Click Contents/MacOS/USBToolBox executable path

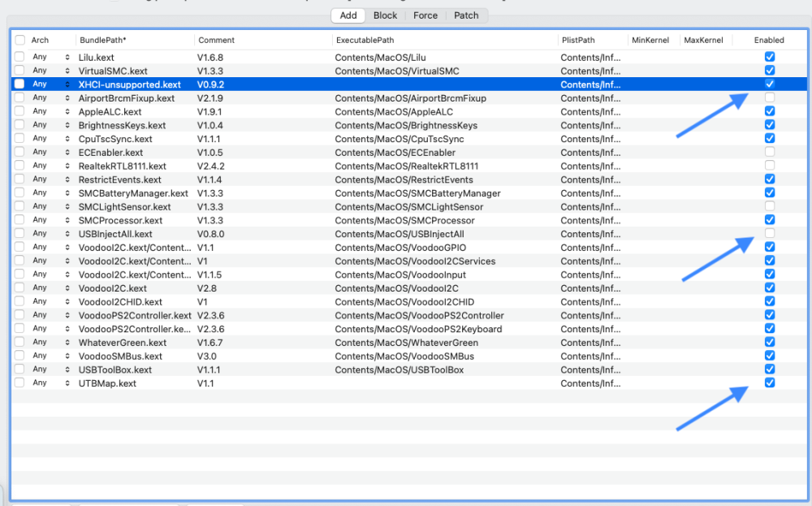coord(400,370)
